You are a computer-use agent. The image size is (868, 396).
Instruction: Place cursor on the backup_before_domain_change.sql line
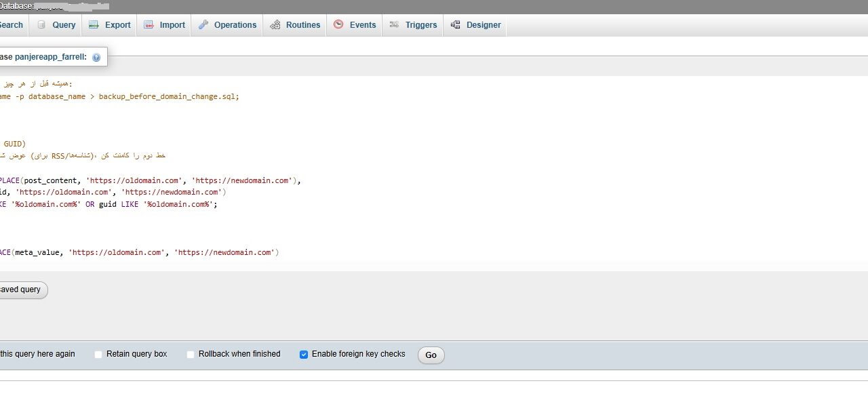click(x=136, y=97)
